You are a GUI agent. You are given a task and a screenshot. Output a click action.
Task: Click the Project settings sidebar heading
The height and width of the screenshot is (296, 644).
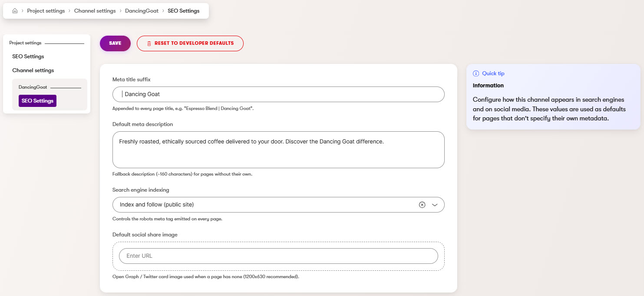[x=25, y=43]
